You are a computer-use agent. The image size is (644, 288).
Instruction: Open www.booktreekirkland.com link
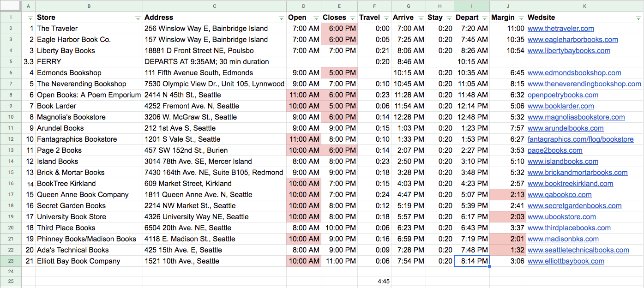[x=571, y=184]
